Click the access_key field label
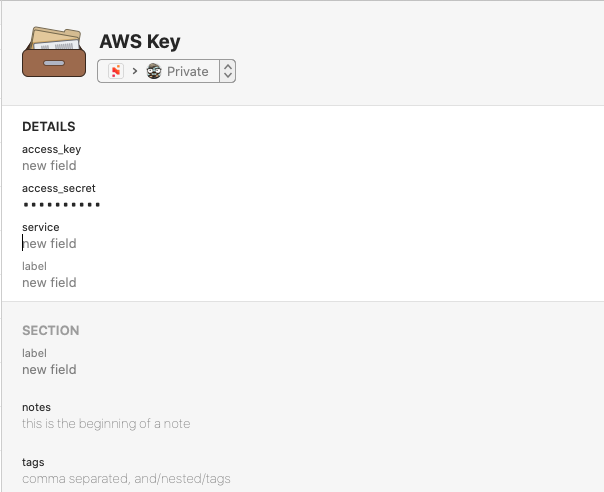604x492 pixels. pyautogui.click(x=51, y=149)
